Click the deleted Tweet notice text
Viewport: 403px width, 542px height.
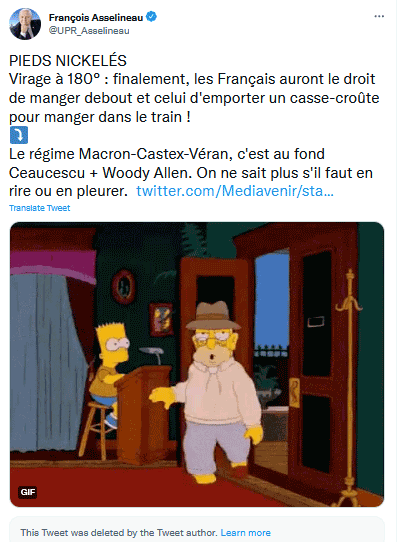coord(119,533)
